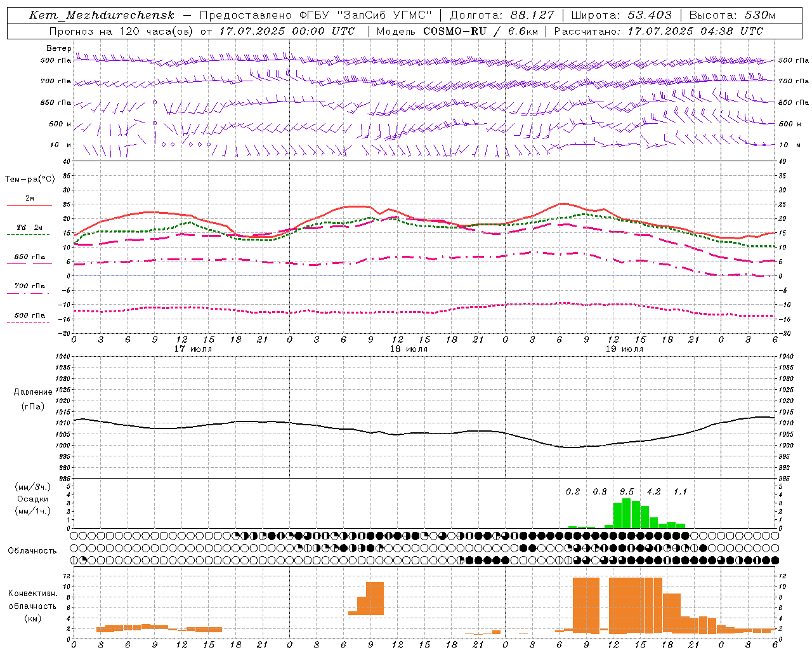Click the Долгота: 88.127 value

tap(502, 15)
